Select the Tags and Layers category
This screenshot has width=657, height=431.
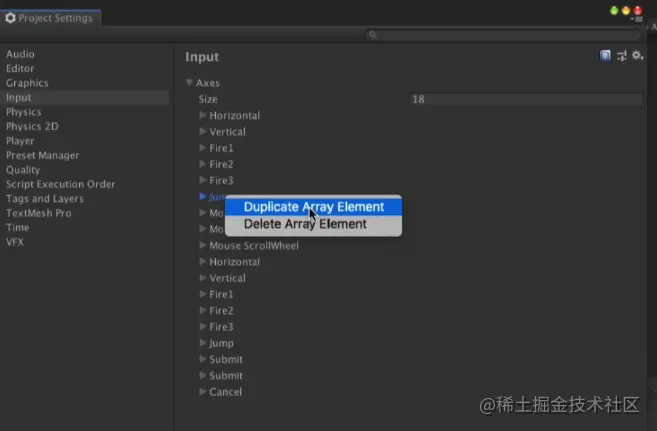tap(44, 199)
